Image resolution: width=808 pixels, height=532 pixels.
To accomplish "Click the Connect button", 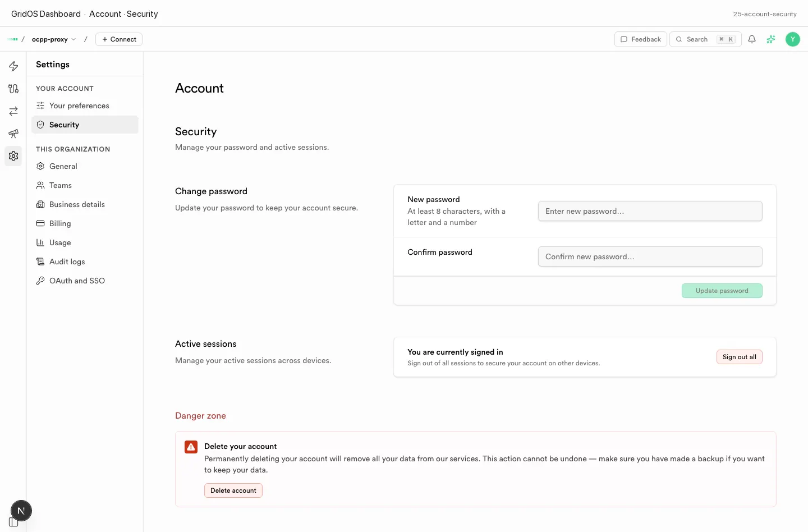I will pyautogui.click(x=119, y=39).
